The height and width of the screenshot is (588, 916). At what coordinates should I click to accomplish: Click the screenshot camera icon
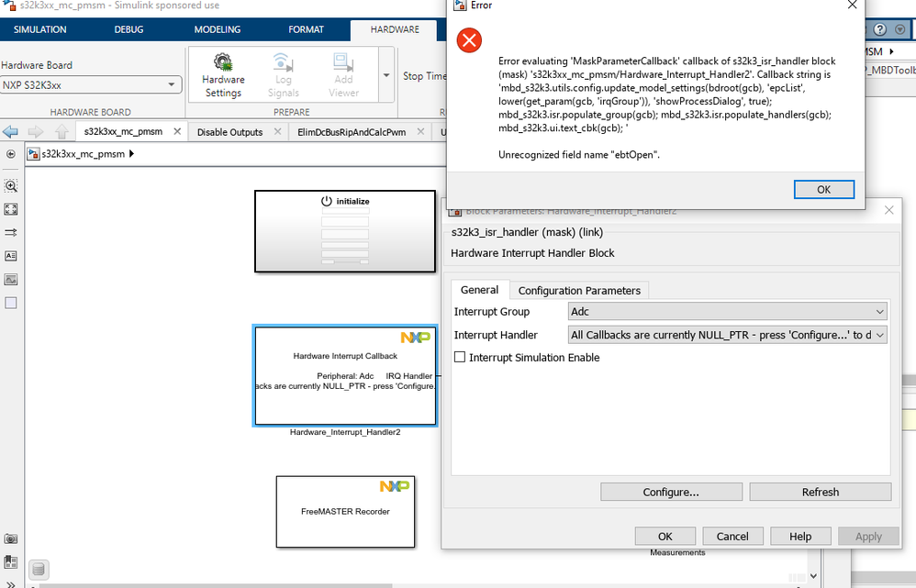tap(10, 539)
